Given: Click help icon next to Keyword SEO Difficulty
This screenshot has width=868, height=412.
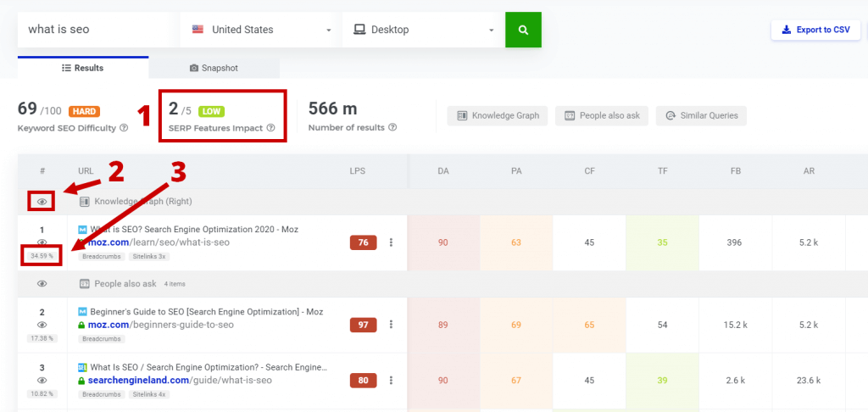Looking at the screenshot, I should click(x=124, y=128).
